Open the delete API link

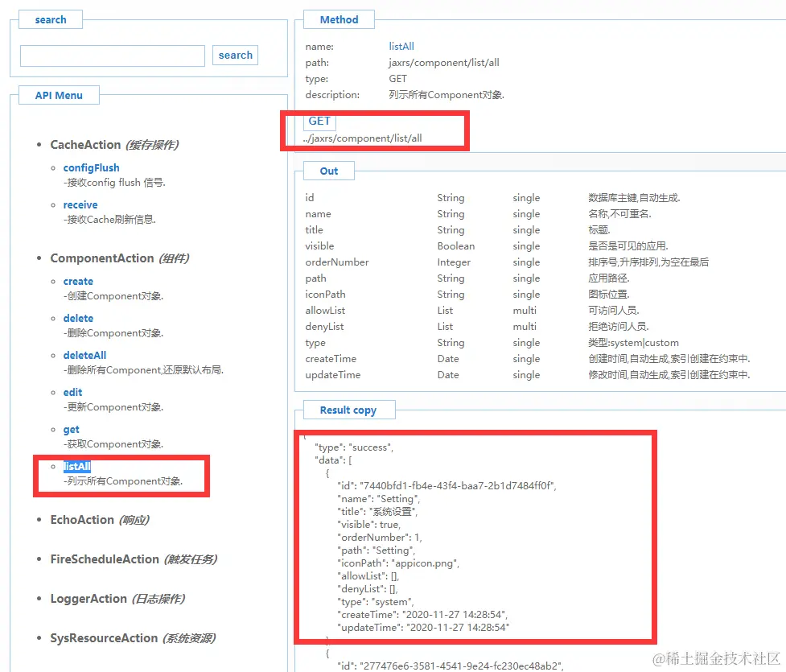click(x=78, y=319)
